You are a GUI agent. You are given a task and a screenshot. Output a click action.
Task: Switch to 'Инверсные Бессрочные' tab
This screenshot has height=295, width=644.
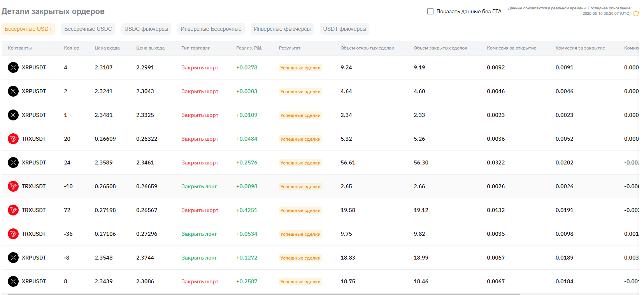(211, 29)
